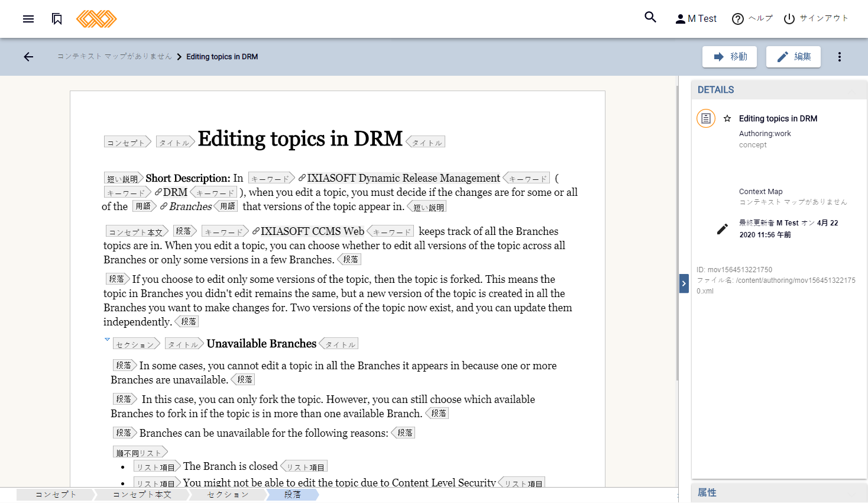Screen dimensions: 868x503
Task: Open the bookmarks collection icon
Action: click(x=57, y=19)
